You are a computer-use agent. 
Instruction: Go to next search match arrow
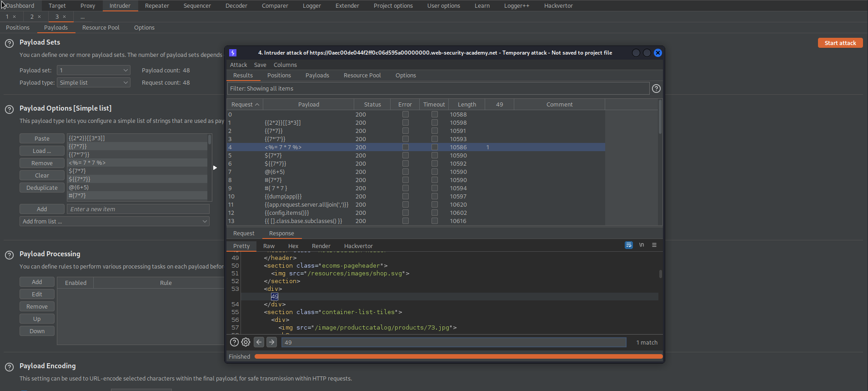[271, 342]
